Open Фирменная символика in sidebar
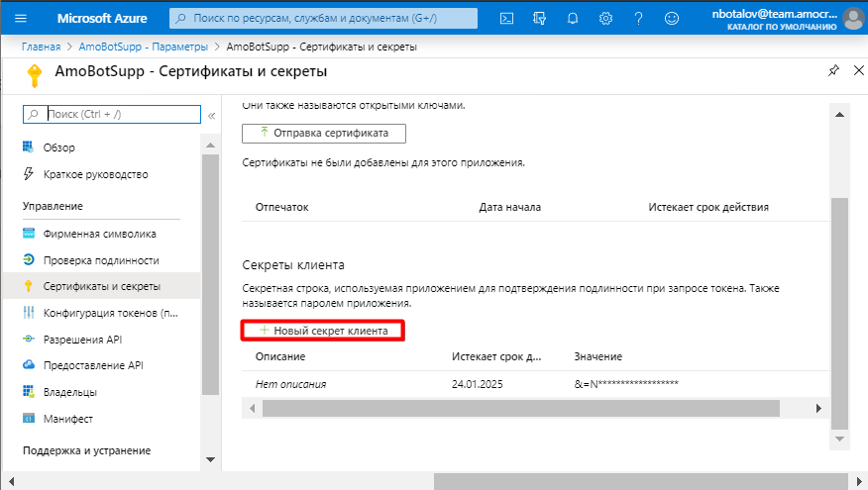This screenshot has height=490, width=868. 102,234
